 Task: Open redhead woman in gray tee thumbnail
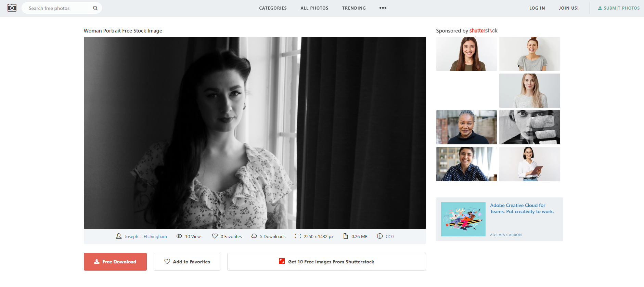530,54
